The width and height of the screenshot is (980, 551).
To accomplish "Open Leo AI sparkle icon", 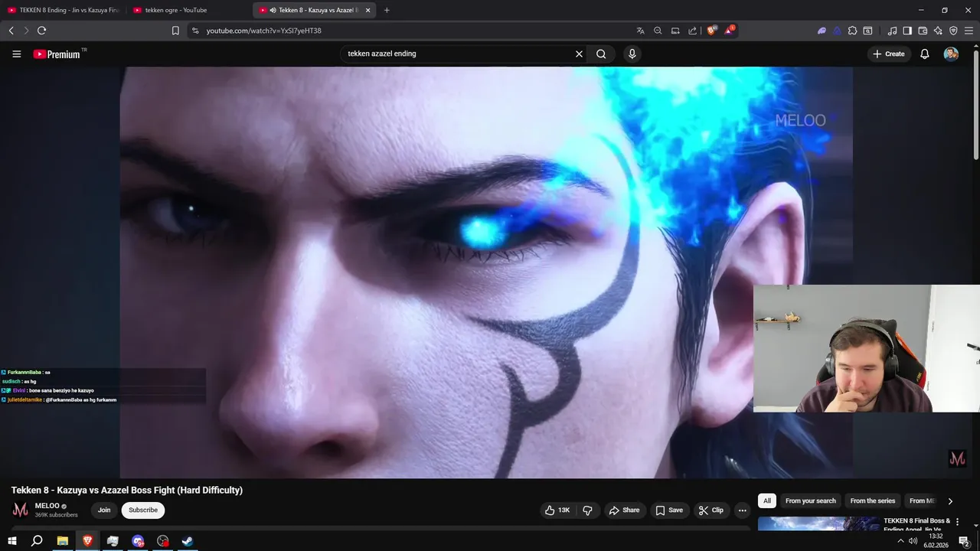I will 938,31.
